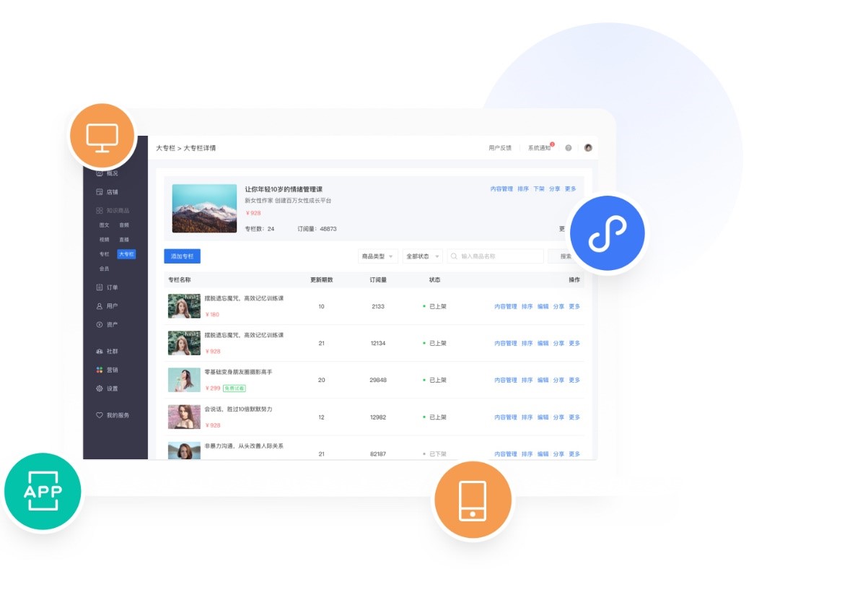Click the green APP badge icon
The image size is (868, 595).
click(x=43, y=492)
